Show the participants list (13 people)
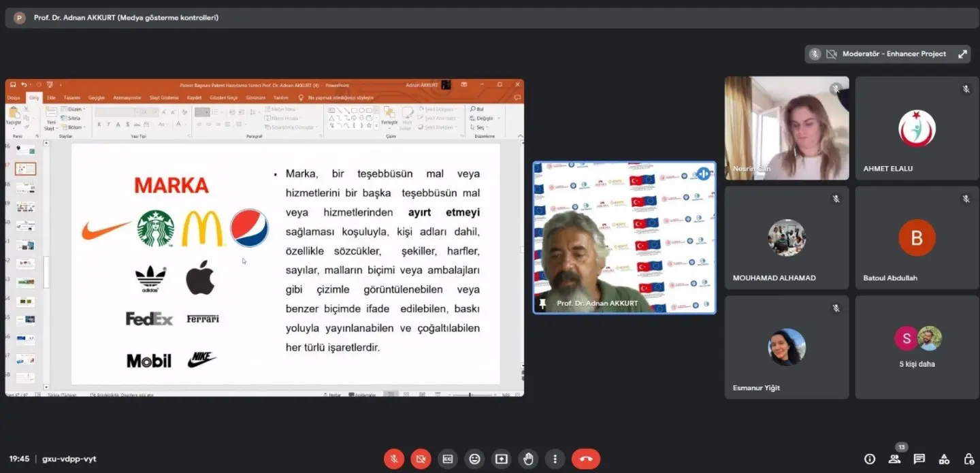980x473 pixels. (x=895, y=459)
